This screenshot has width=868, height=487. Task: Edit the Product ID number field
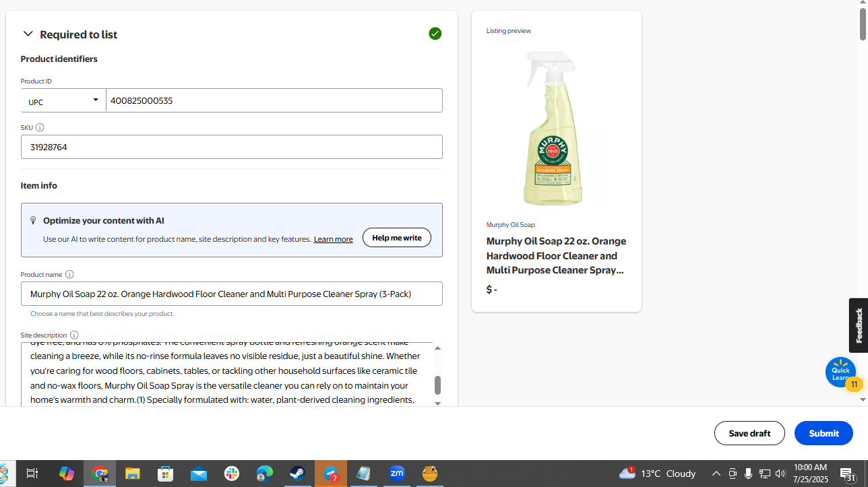(274, 101)
